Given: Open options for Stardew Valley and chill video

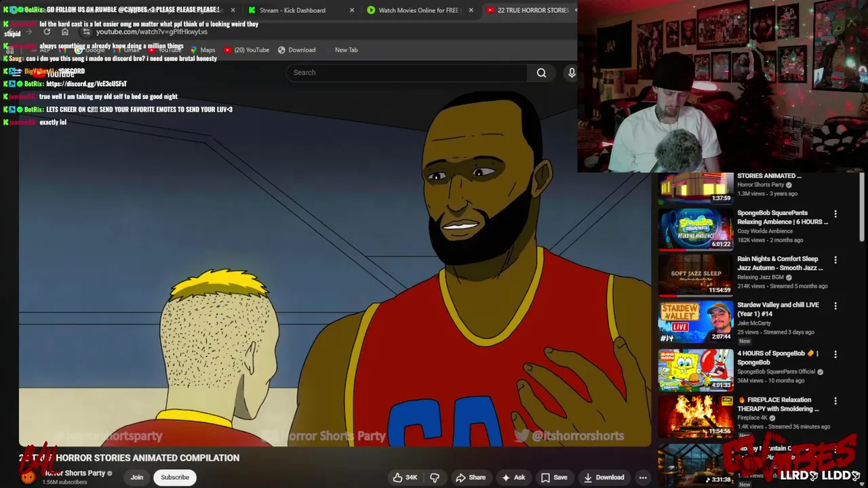Looking at the screenshot, I should click(835, 306).
